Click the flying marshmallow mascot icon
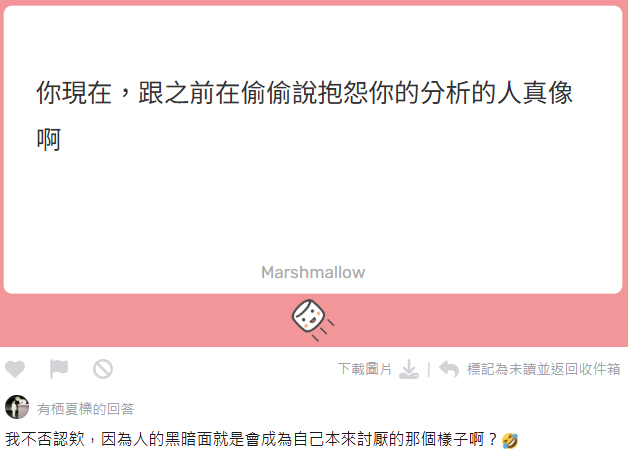 [313, 320]
